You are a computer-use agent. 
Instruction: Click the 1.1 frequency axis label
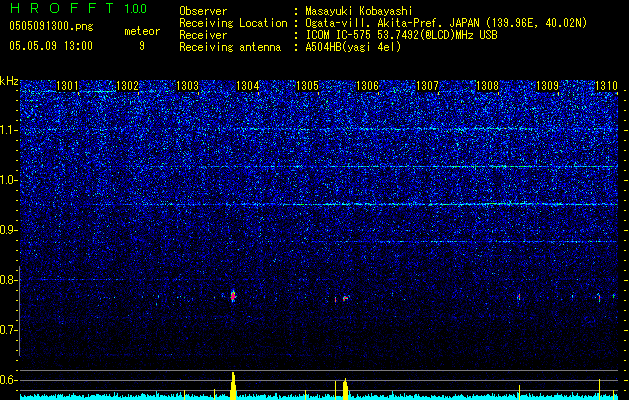click(x=9, y=130)
